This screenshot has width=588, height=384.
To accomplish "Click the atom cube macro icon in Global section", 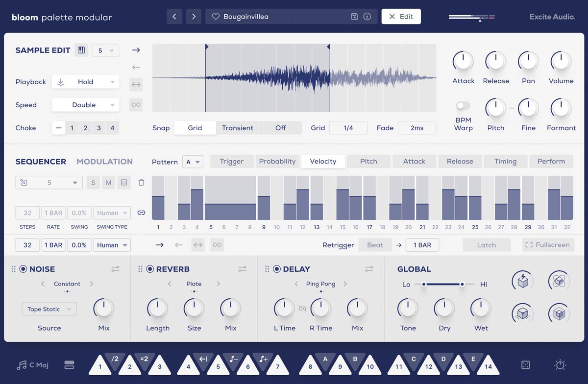I will (559, 281).
